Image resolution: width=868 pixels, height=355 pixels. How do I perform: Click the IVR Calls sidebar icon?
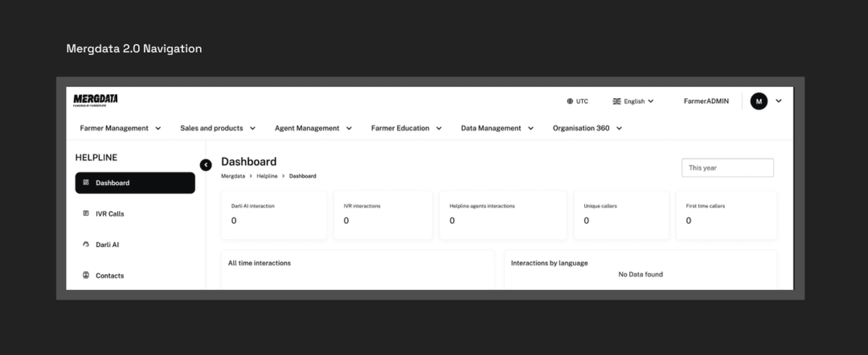[x=86, y=213]
